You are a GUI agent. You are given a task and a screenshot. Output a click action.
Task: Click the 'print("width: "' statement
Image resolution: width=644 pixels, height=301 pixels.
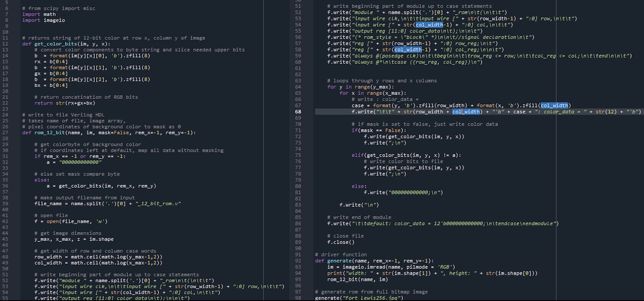tap(432, 273)
